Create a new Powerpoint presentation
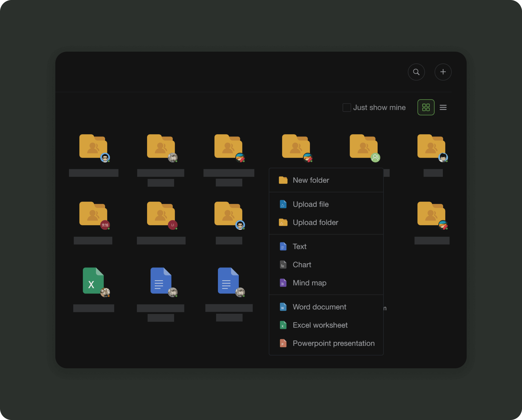This screenshot has width=522, height=420. pos(333,343)
